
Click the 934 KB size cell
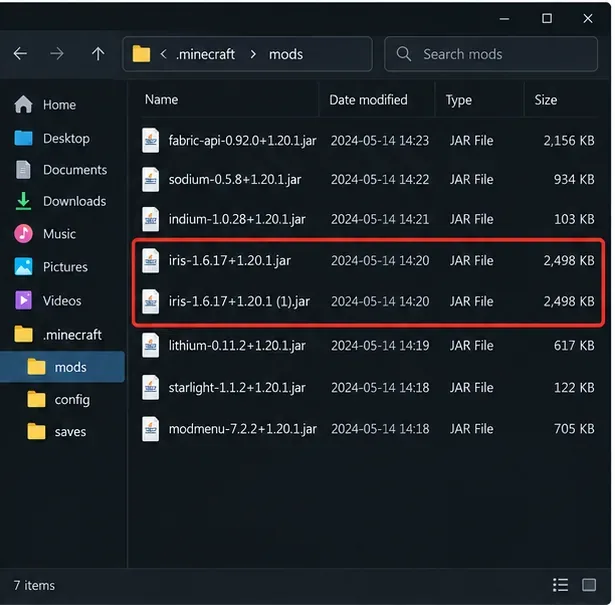[574, 179]
